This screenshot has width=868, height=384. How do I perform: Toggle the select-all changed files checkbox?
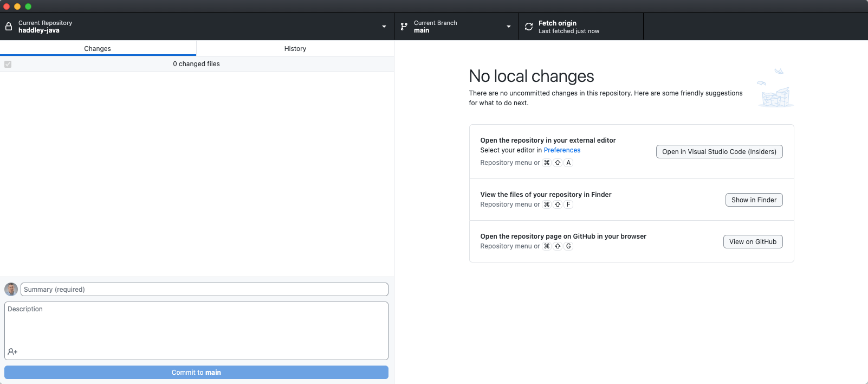coord(8,64)
